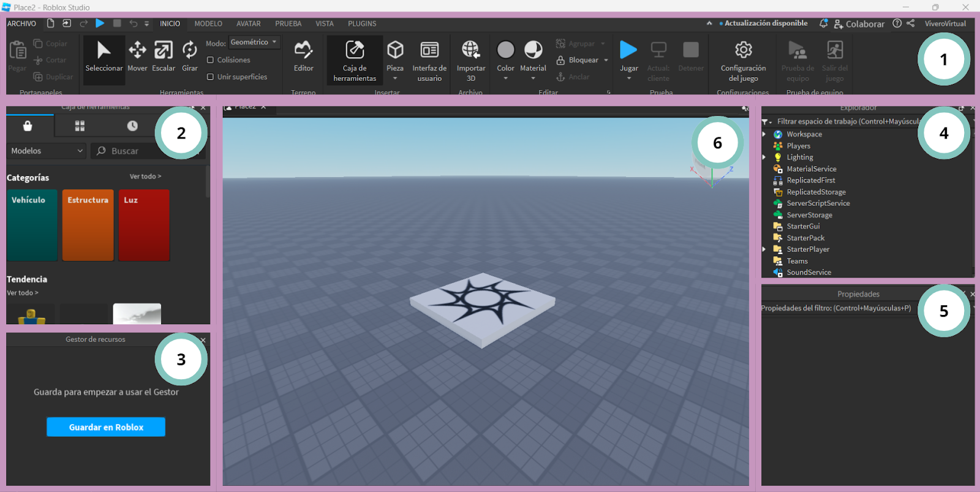This screenshot has width=980, height=492.
Task: Expand the Lighting tree node
Action: [x=764, y=157]
